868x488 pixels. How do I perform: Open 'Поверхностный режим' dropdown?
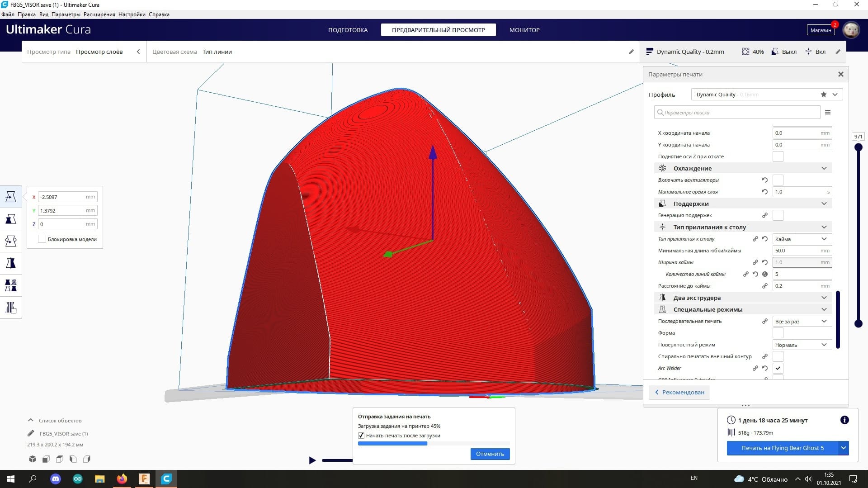point(802,345)
